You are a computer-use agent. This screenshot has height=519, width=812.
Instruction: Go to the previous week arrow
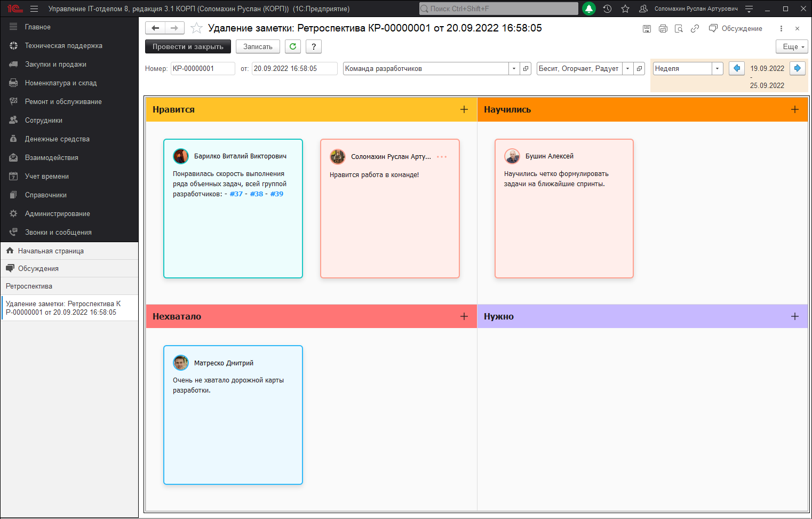point(737,68)
